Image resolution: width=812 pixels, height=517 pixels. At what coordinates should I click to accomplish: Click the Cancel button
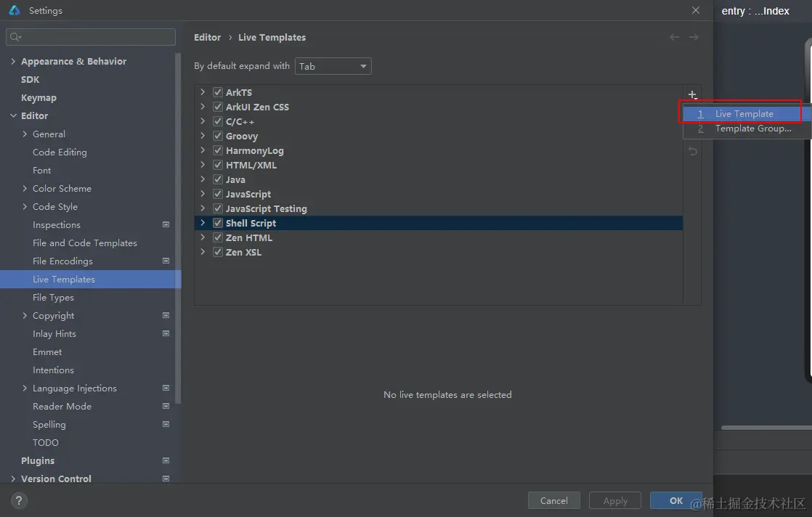point(553,500)
